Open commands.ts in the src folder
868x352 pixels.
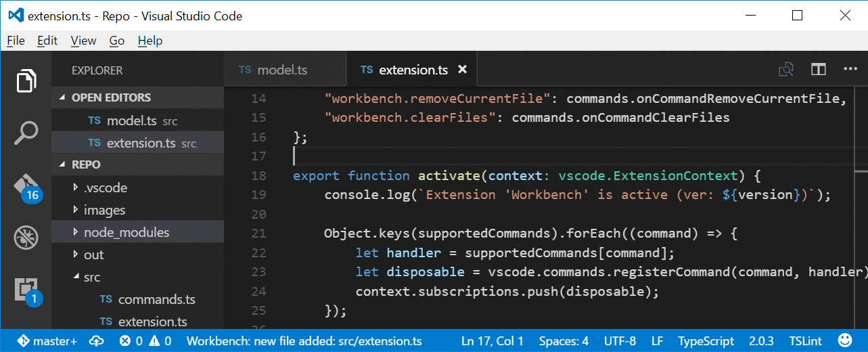(x=137, y=299)
